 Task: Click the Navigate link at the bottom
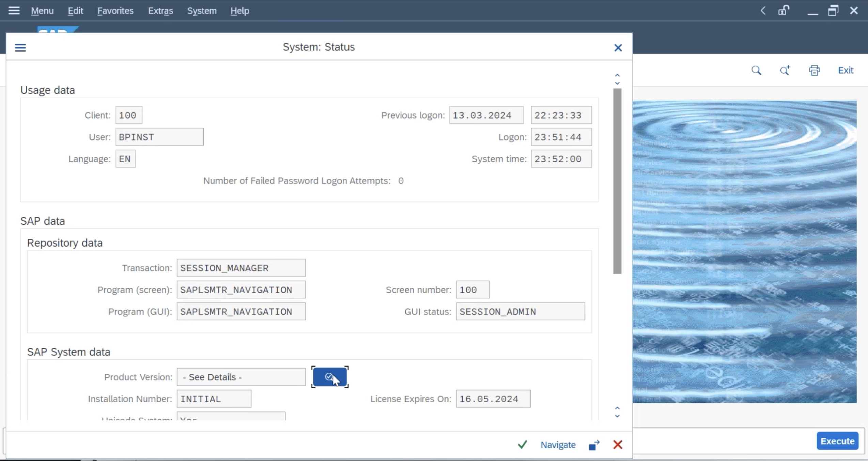[x=558, y=445]
